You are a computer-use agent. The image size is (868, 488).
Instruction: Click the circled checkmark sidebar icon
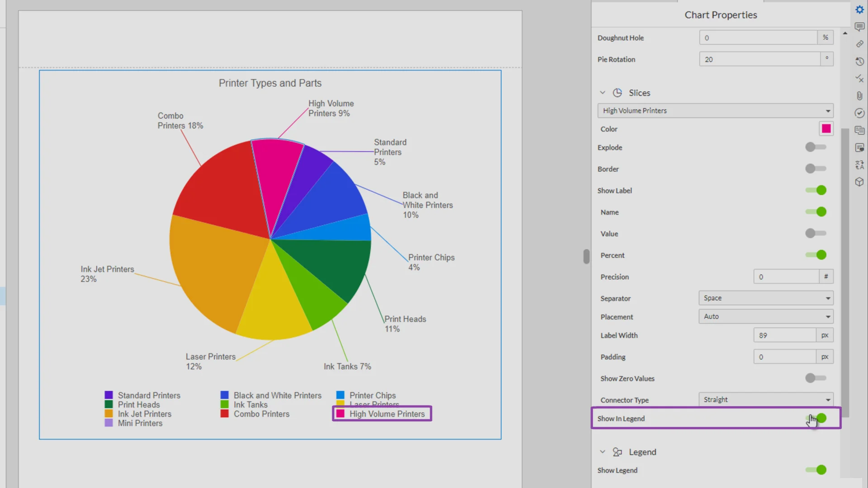pos(859,113)
